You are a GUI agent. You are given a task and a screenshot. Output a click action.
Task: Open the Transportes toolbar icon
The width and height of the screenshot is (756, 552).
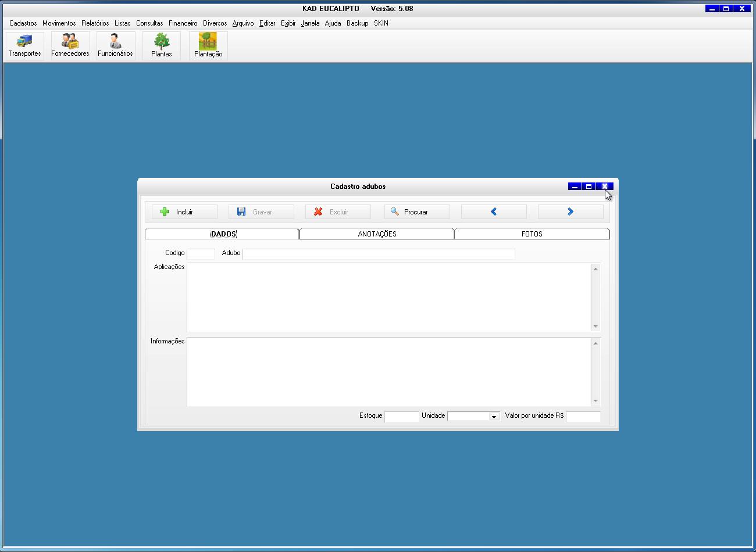[x=24, y=45]
